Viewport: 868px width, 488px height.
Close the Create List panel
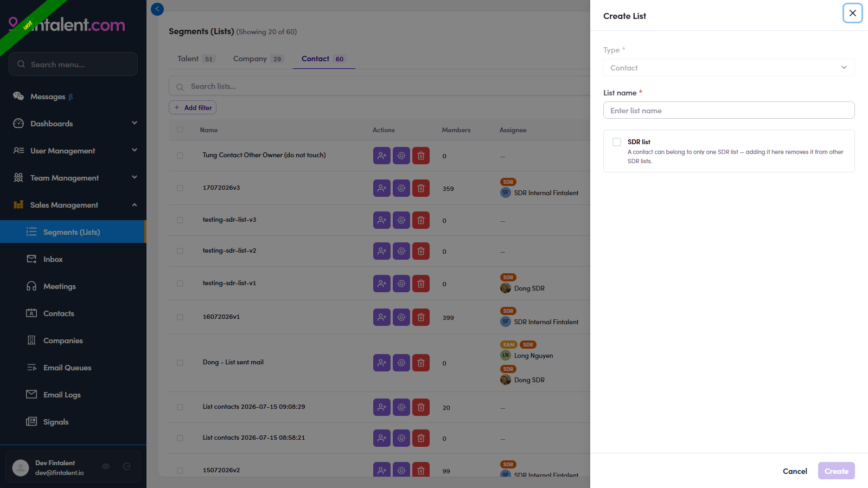853,13
